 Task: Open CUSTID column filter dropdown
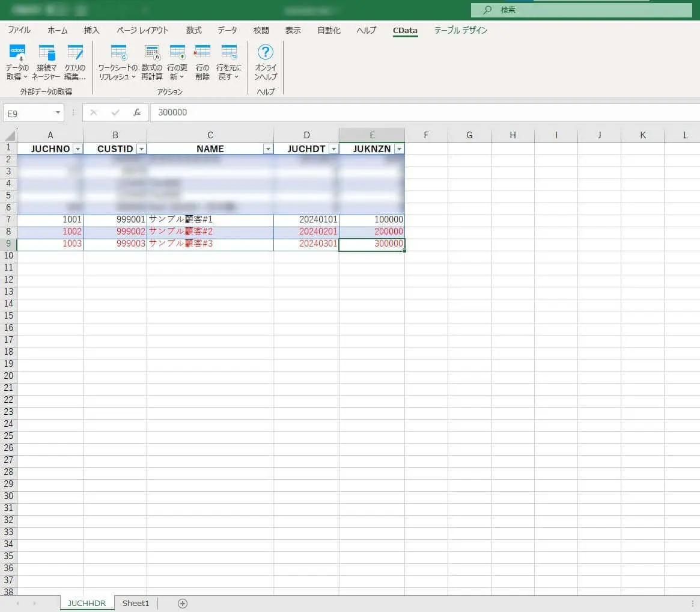[x=142, y=148]
